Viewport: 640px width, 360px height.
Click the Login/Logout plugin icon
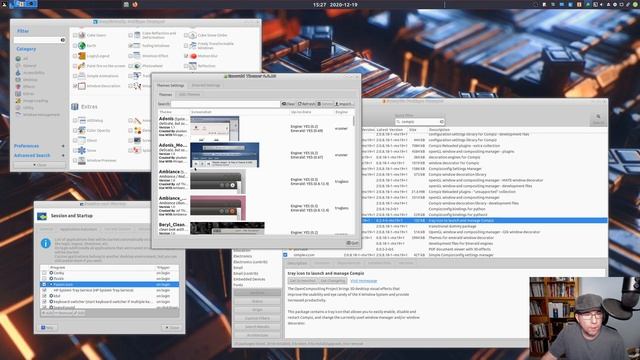coord(82,56)
